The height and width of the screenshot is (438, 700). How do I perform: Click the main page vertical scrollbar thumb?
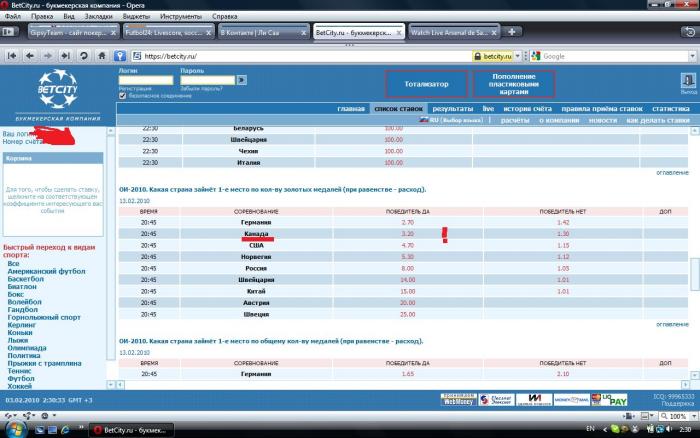click(x=695, y=274)
